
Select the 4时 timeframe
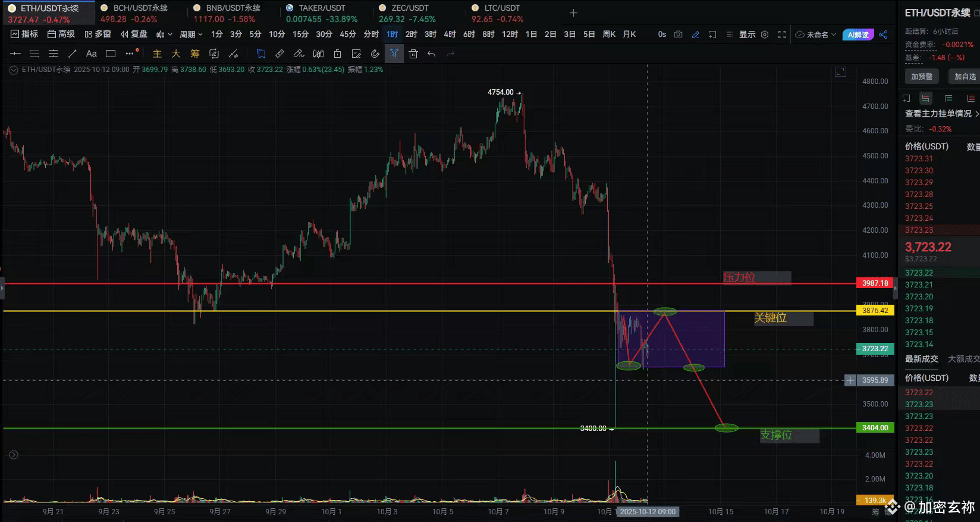450,35
